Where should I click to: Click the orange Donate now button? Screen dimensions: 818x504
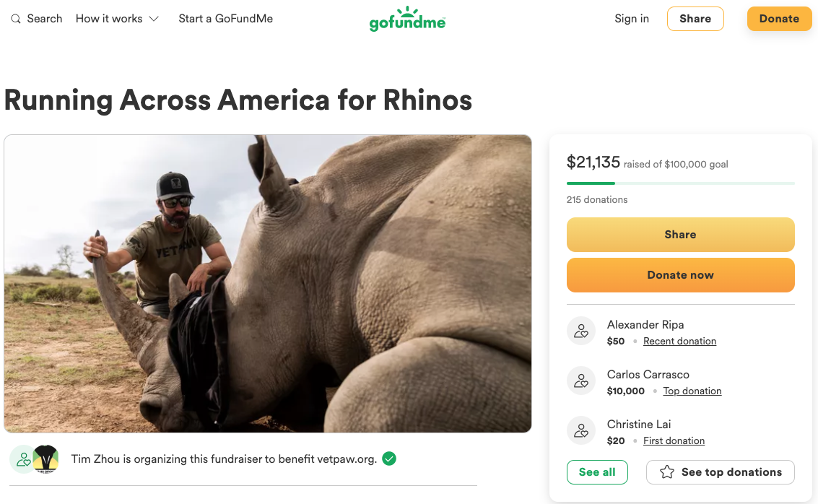tap(680, 275)
